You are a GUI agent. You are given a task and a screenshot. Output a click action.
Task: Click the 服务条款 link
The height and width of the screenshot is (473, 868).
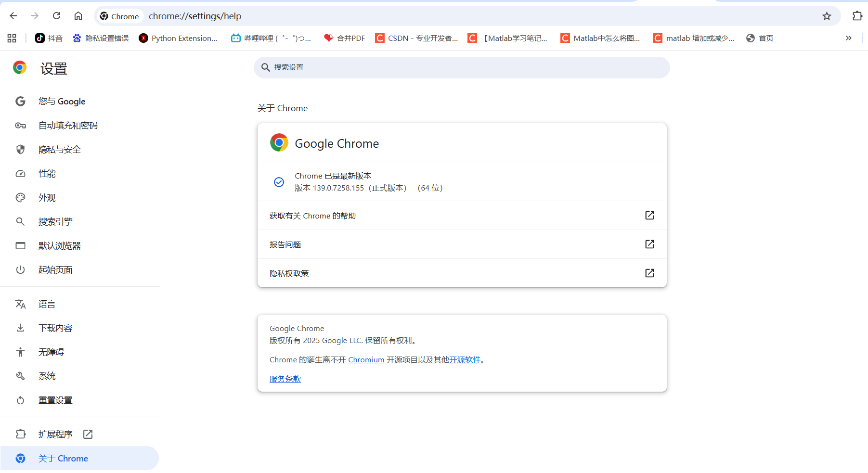point(285,379)
